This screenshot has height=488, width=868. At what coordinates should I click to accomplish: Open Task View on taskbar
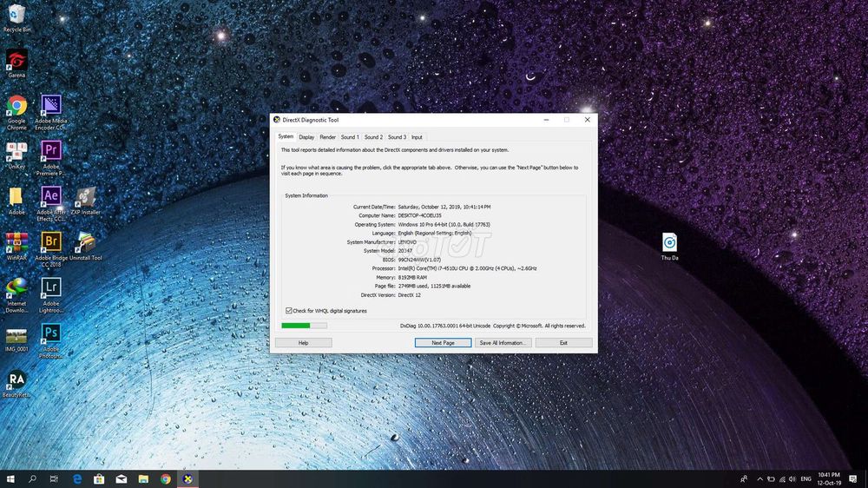54,479
